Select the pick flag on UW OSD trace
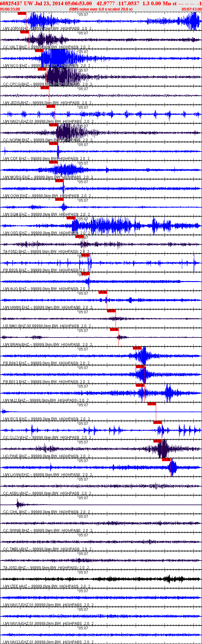Image resolution: width=202 pixels, height=644 pixels. pos(71,218)
